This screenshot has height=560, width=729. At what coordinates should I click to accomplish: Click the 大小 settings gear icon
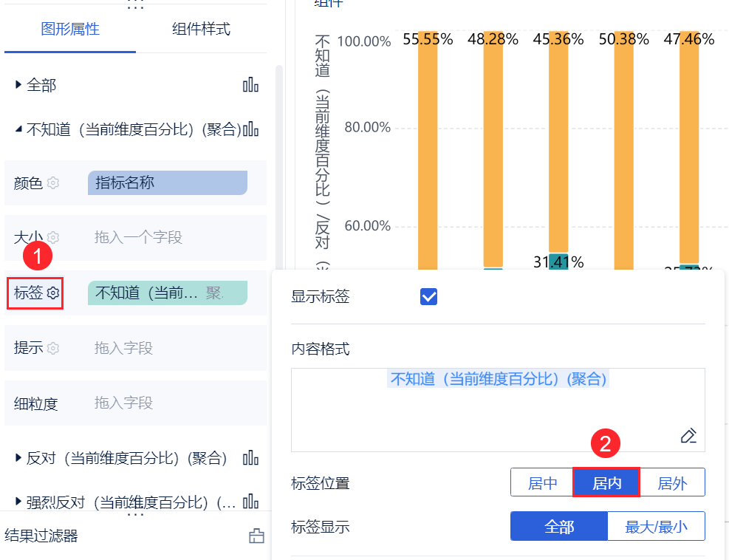click(53, 237)
